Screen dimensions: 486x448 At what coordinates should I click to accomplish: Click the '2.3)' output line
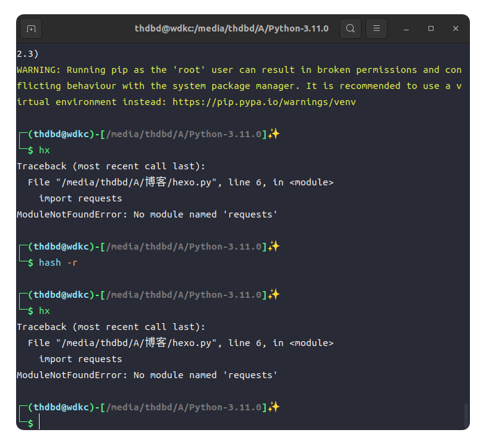28,54
